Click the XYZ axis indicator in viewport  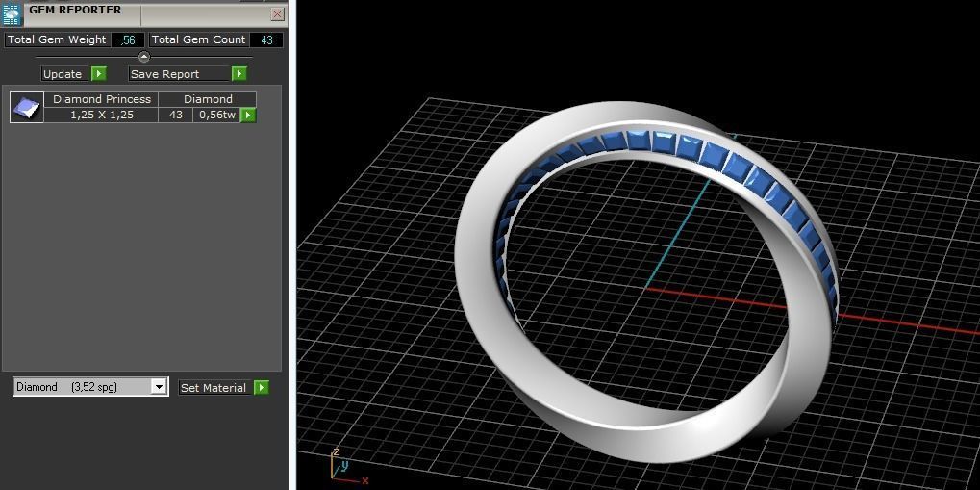coord(349,467)
